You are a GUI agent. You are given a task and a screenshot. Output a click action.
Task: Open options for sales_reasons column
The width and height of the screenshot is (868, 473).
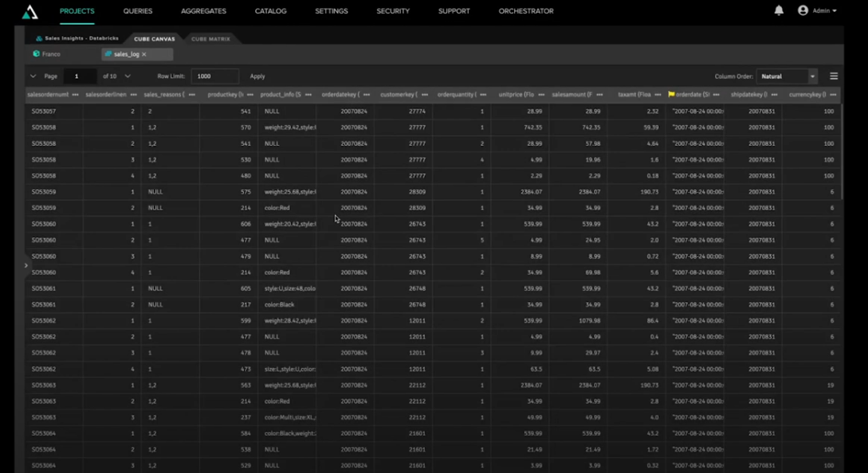[191, 95]
